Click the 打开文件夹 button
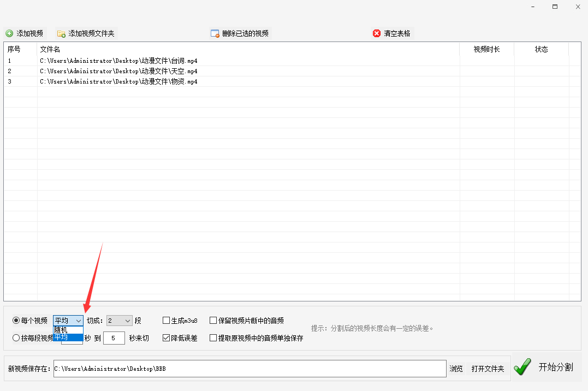Image resolution: width=588 pixels, height=391 pixels. [x=488, y=369]
